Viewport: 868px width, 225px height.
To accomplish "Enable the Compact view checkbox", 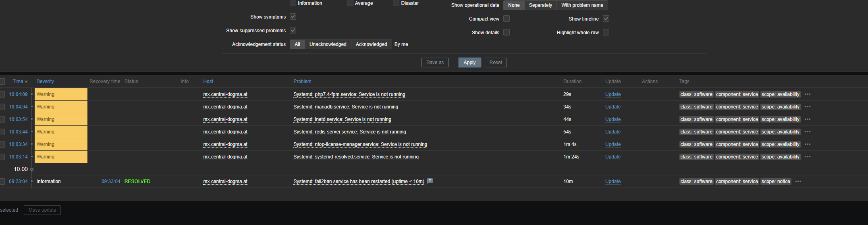I will tap(507, 19).
